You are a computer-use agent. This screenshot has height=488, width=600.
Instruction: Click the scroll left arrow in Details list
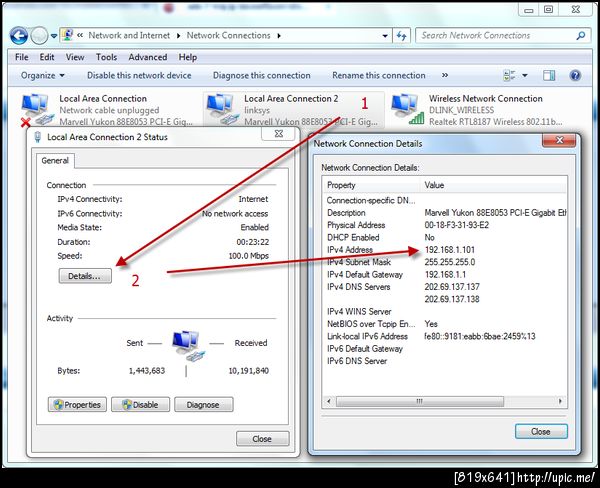point(329,401)
